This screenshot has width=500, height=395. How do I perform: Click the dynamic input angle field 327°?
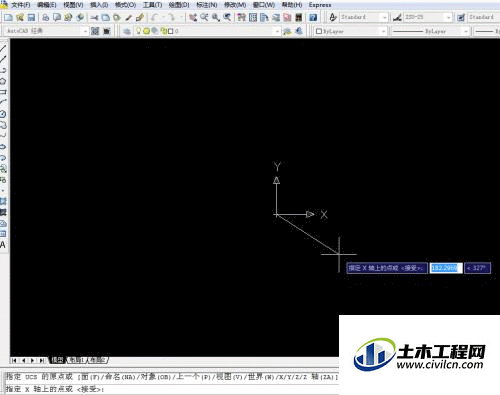coord(477,268)
